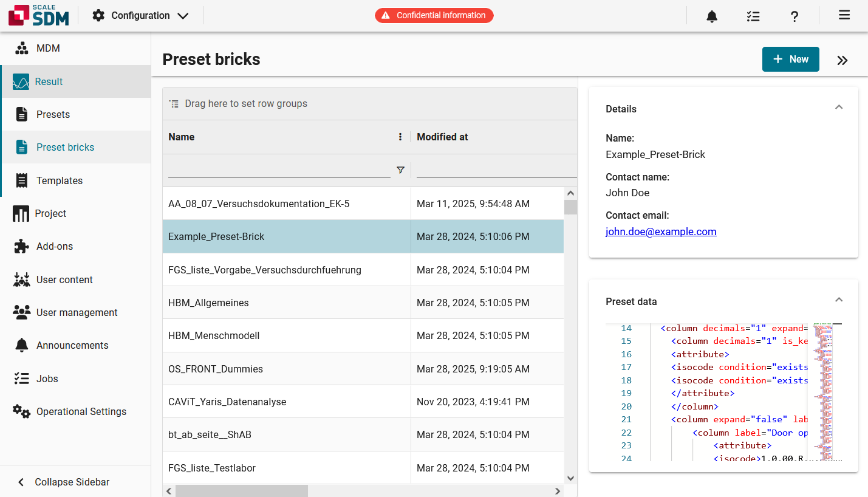This screenshot has width=868, height=497.
Task: Click the Confidential information badge
Action: [x=434, y=15]
